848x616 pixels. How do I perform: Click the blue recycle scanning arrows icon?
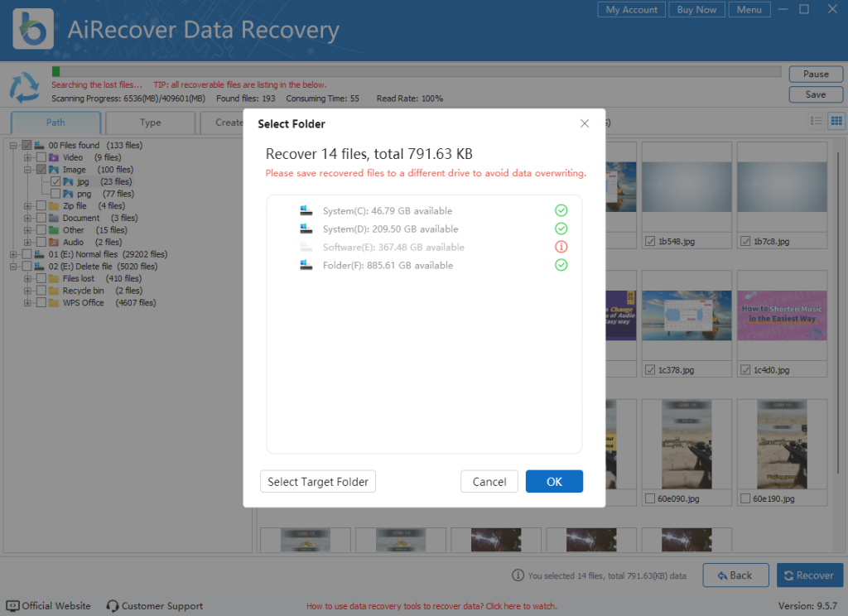tap(24, 88)
